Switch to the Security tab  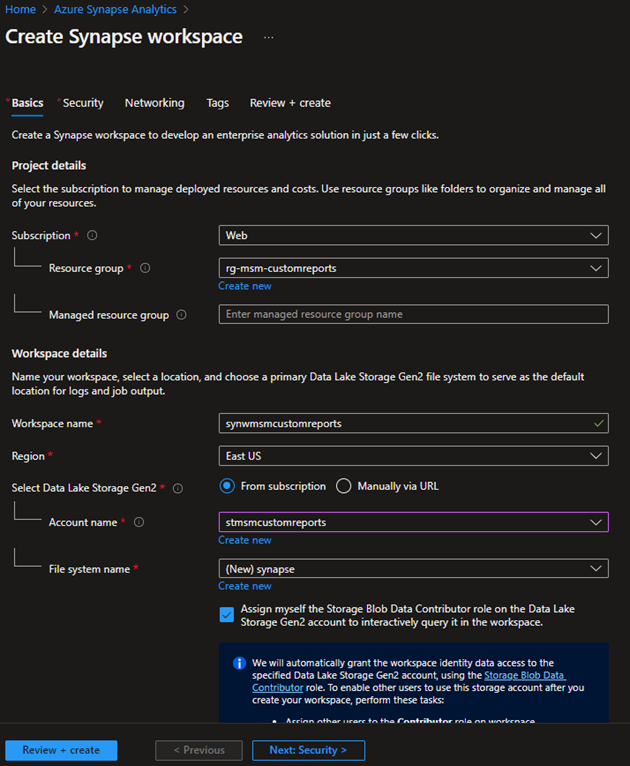point(83,103)
